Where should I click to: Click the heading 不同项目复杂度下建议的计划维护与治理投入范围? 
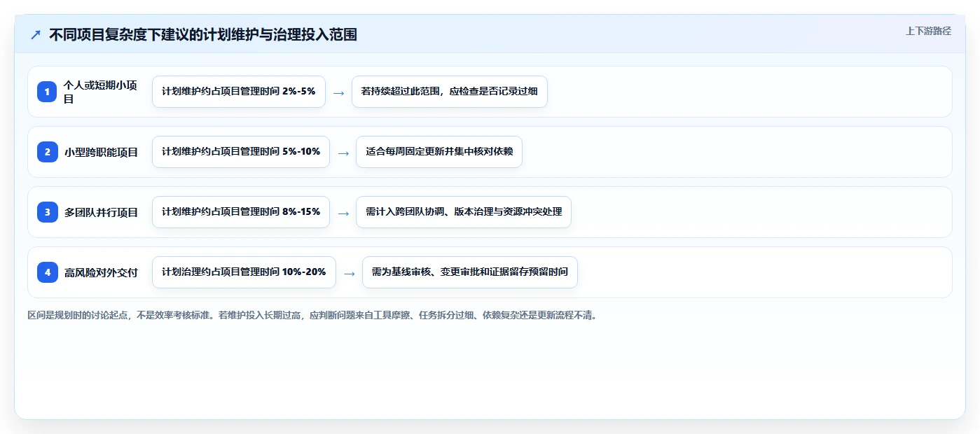203,34
